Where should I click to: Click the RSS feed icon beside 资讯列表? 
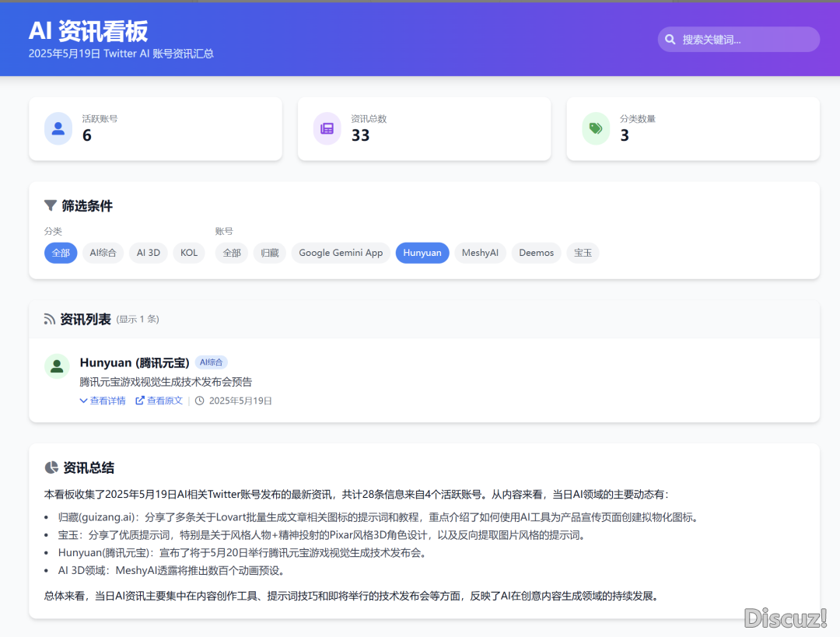tap(50, 319)
